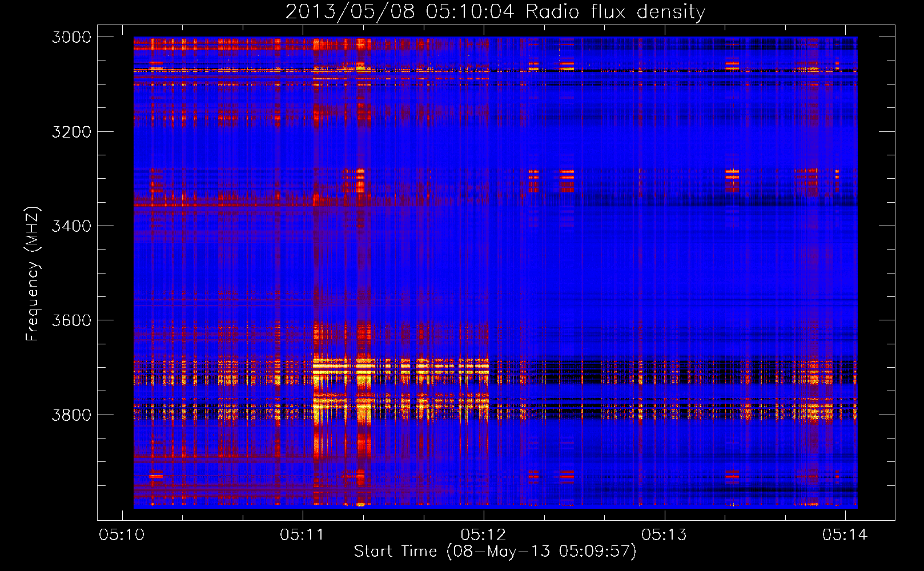The width and height of the screenshot is (924, 571).
Task: Click the 05:10 time tick label
Action: pyautogui.click(x=122, y=534)
